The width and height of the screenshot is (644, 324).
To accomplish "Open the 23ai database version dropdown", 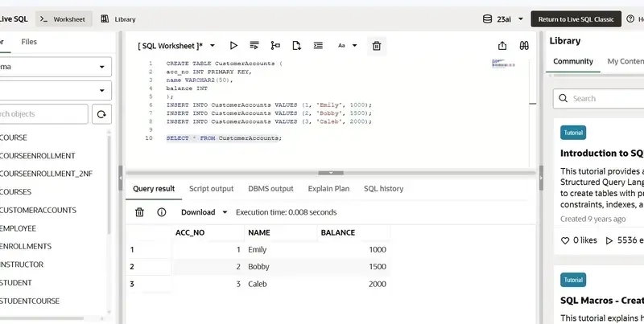I will pos(503,18).
